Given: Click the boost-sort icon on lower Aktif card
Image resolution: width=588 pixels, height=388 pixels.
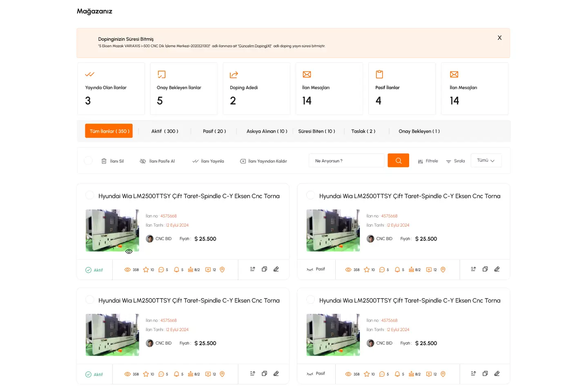Looking at the screenshot, I should 252,374.
